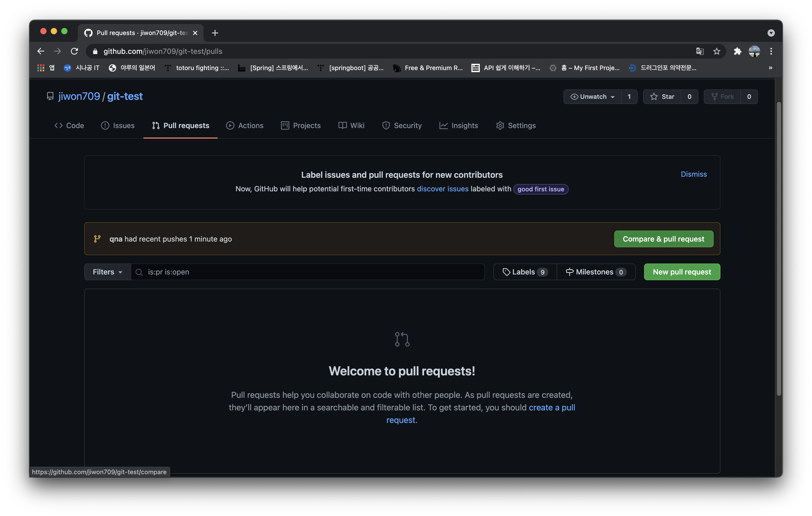Open the Chrome three-dot menu

(771, 51)
